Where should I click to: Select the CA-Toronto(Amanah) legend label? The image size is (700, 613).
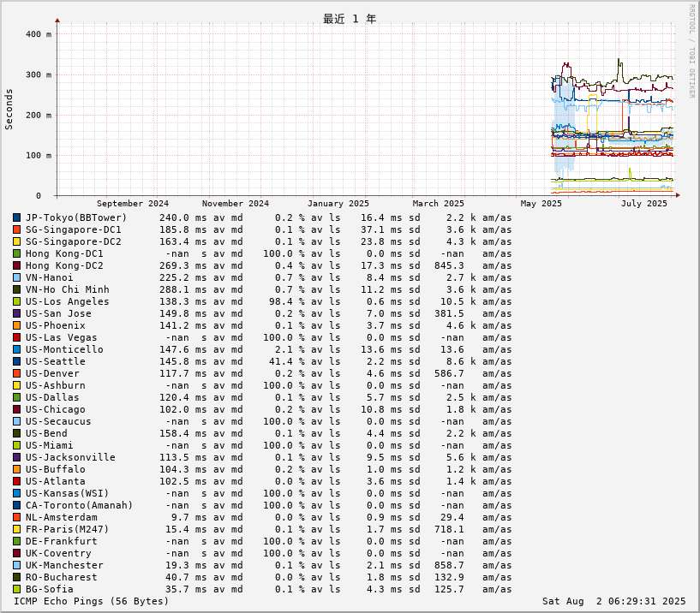(x=80, y=505)
